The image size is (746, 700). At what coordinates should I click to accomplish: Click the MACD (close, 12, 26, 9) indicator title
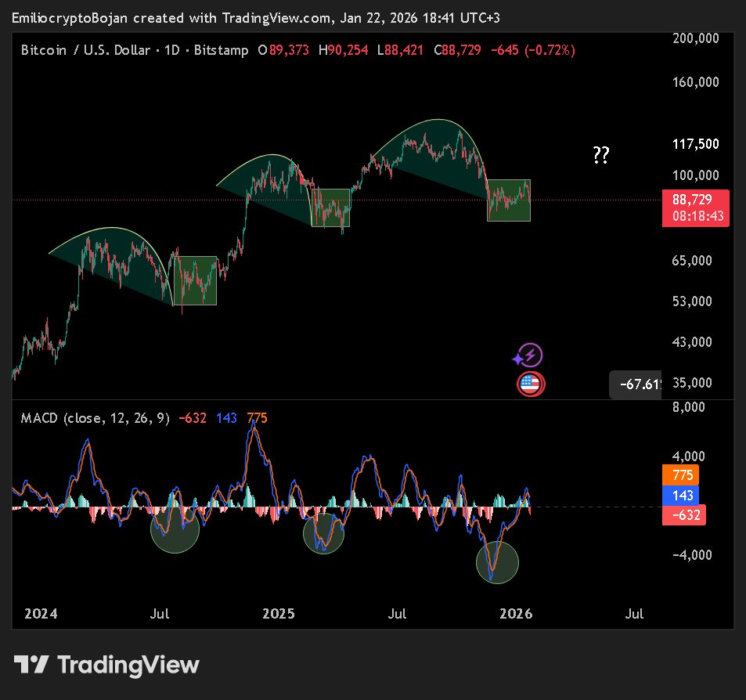(96, 418)
